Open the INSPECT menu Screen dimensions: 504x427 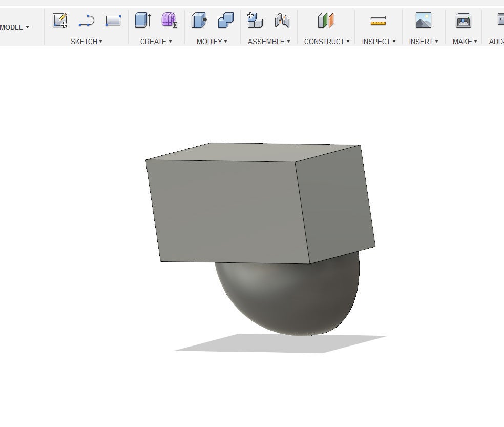379,42
